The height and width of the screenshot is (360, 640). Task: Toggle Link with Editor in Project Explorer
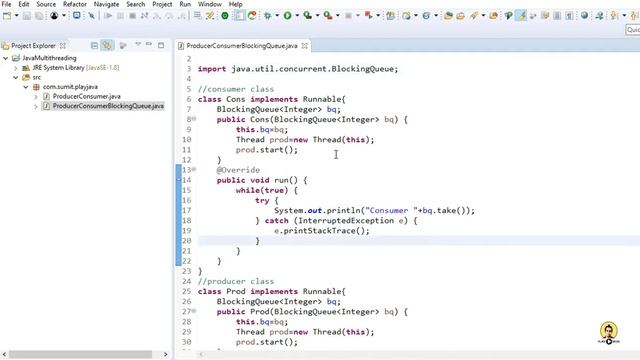(107, 45)
